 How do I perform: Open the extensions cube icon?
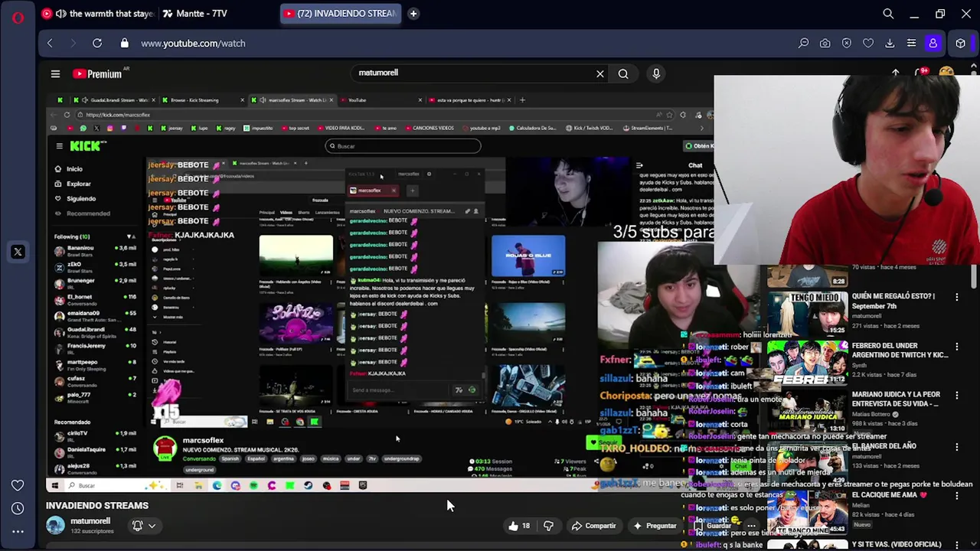click(x=961, y=44)
